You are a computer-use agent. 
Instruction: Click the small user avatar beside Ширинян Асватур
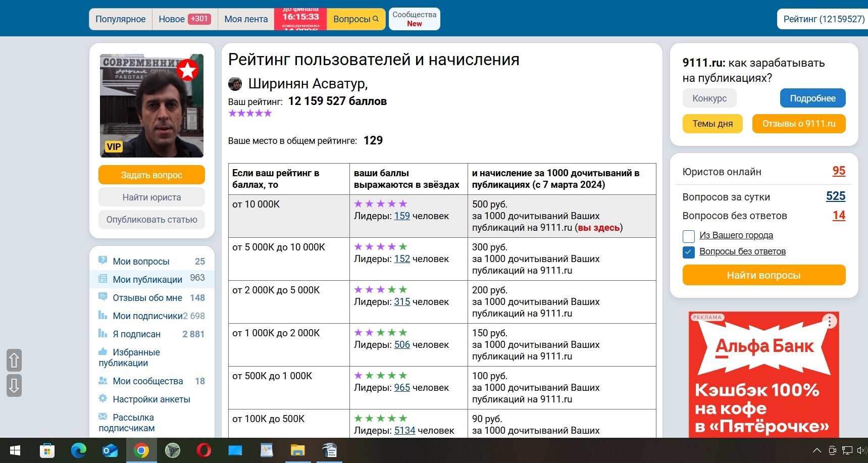point(235,84)
